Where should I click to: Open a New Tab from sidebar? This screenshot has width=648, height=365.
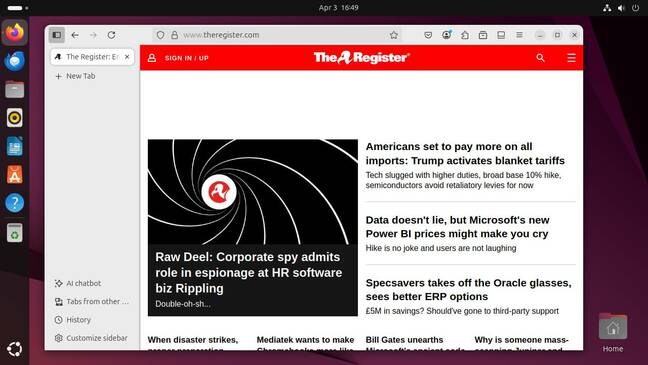pyautogui.click(x=75, y=76)
